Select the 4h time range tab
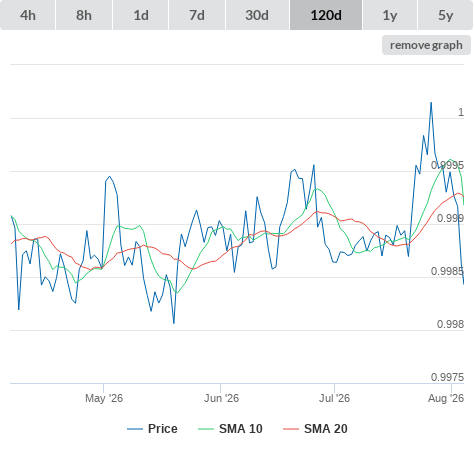Viewport: 474px width, 455px height. coord(28,15)
